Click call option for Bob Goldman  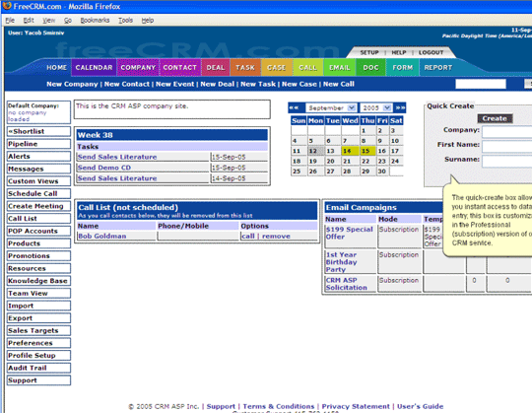tap(248, 236)
